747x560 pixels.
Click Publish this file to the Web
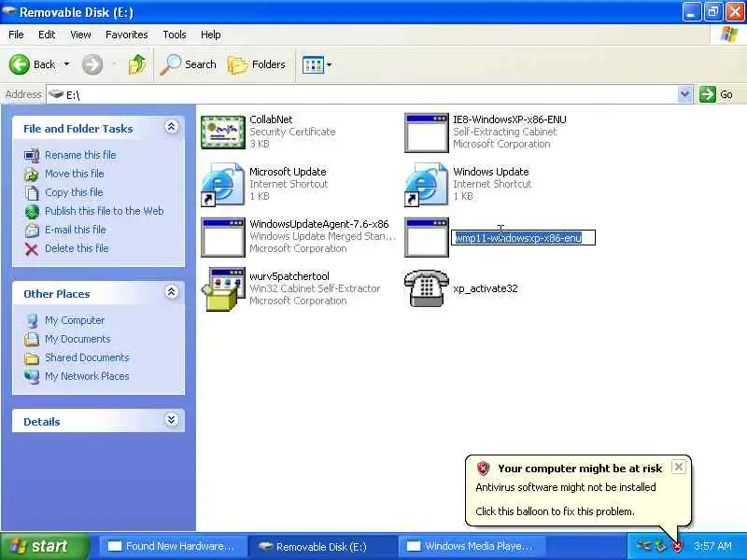(x=105, y=211)
